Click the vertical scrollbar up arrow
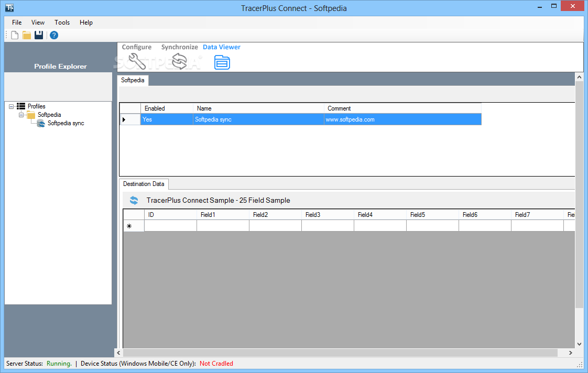This screenshot has width=588, height=373. (580, 77)
